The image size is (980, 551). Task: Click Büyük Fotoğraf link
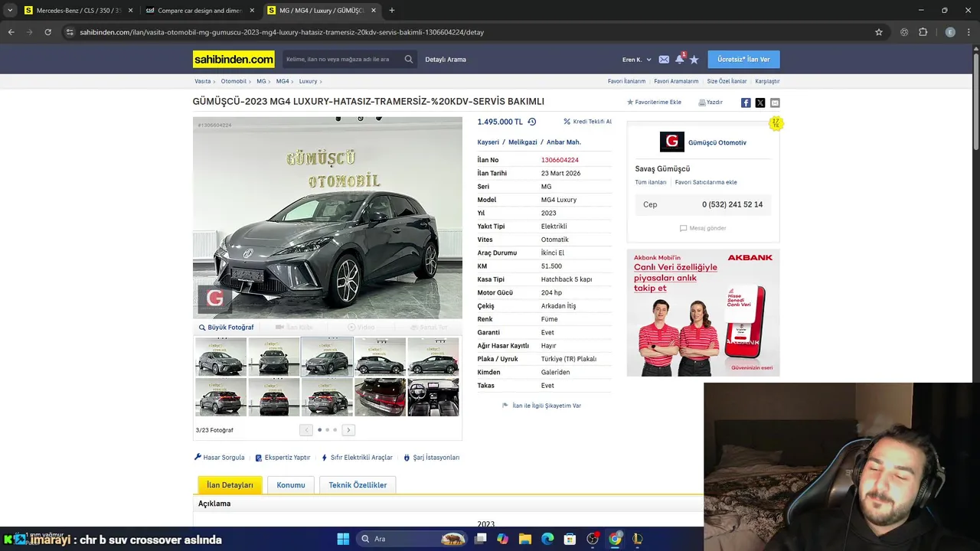(226, 328)
